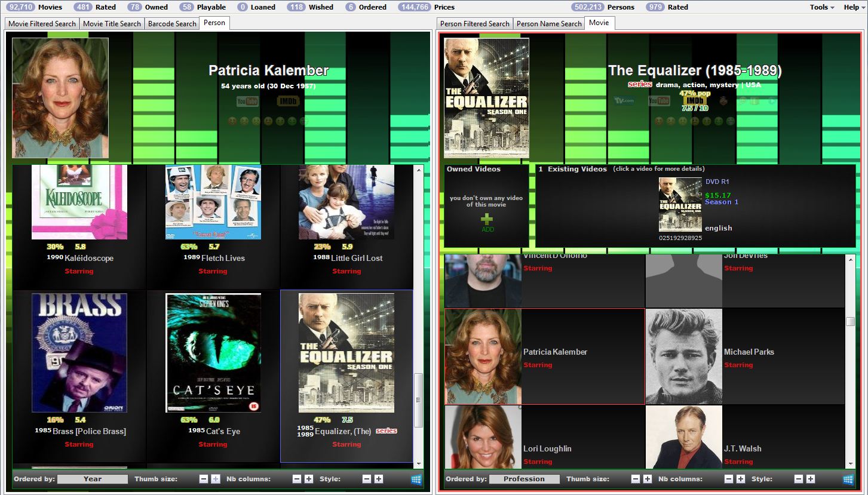Open YouTube link for Patricia Kalember
Screen dimensions: 868x495
coord(247,102)
